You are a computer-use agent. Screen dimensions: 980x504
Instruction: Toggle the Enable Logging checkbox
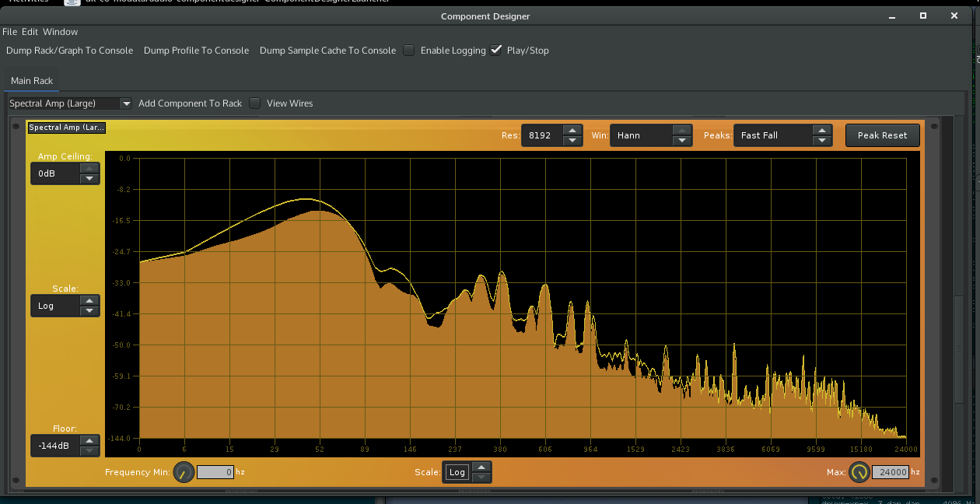point(409,51)
